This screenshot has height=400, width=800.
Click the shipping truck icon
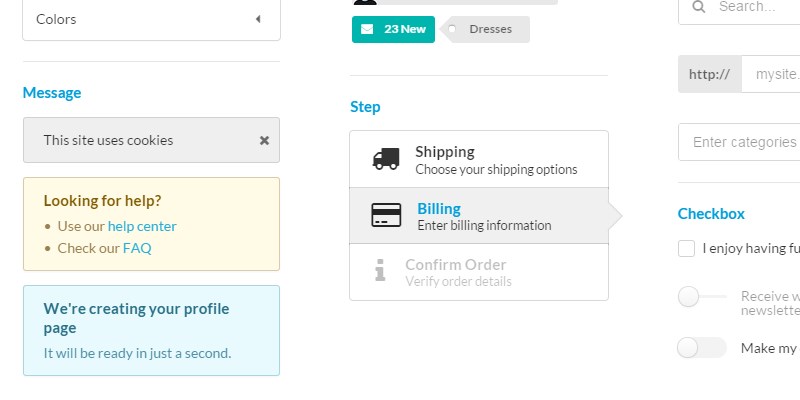coord(386,159)
